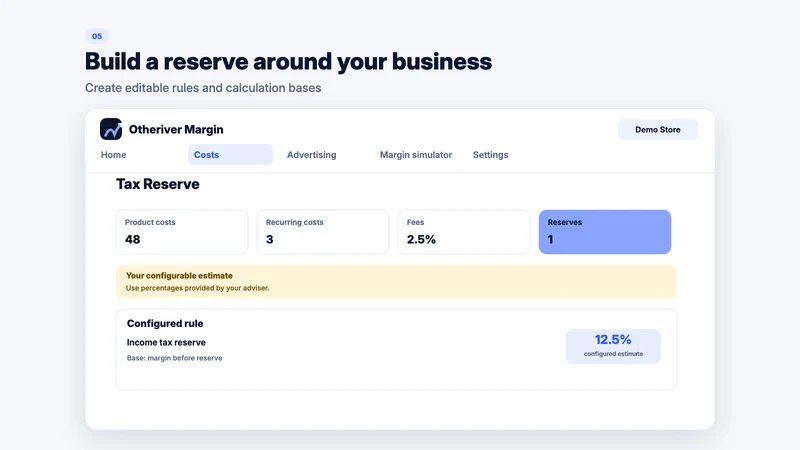Click 'Create editable rules and calculation bases' subtitle
800x450 pixels.
pos(203,88)
